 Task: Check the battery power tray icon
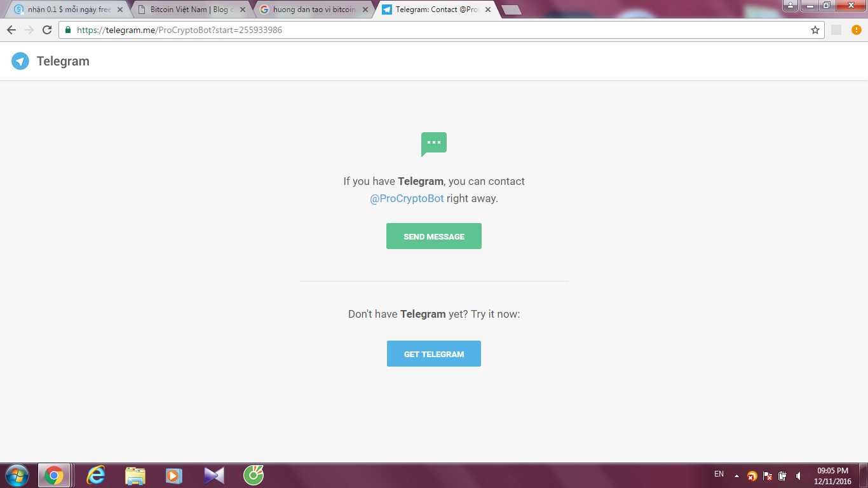[x=783, y=476]
